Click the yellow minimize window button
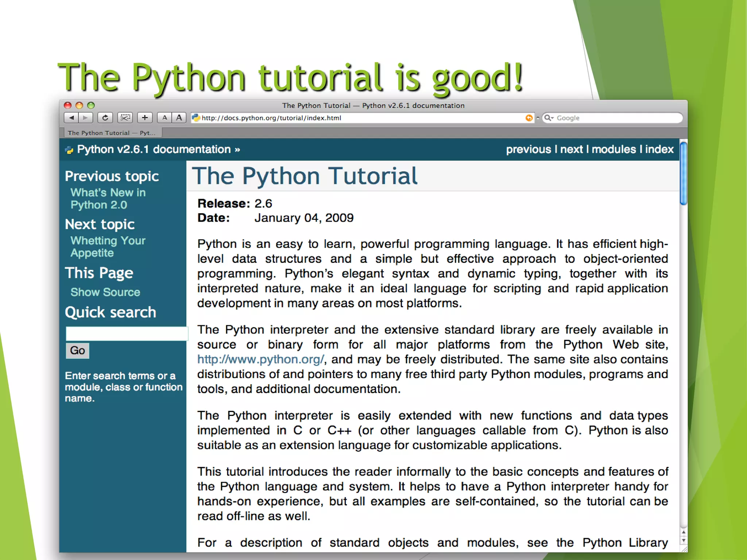The width and height of the screenshot is (747, 560). coord(79,105)
